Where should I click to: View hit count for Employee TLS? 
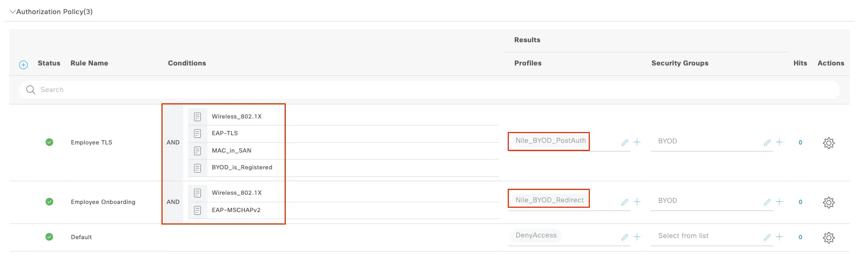coord(800,143)
